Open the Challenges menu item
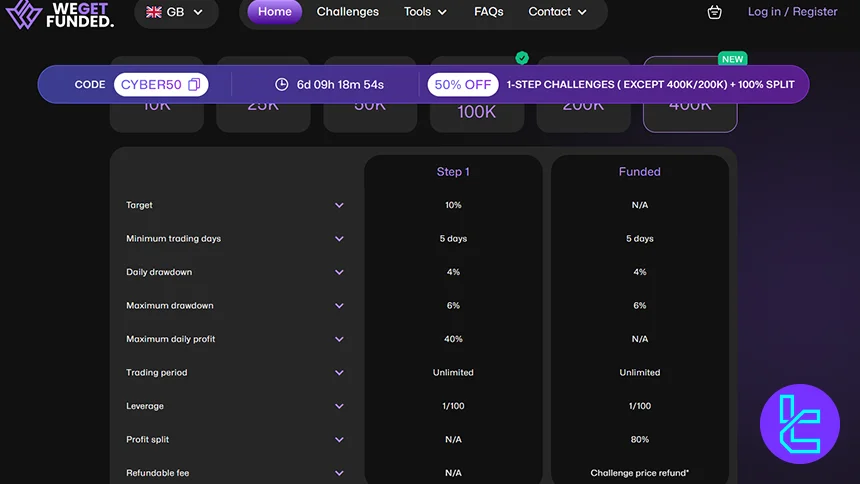This screenshot has width=860, height=484. [348, 12]
